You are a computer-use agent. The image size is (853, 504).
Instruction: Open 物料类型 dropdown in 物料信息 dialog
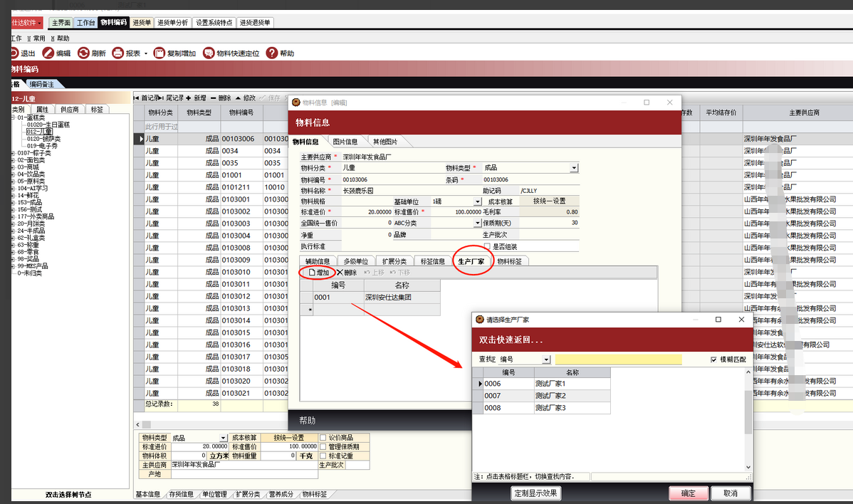tap(574, 168)
